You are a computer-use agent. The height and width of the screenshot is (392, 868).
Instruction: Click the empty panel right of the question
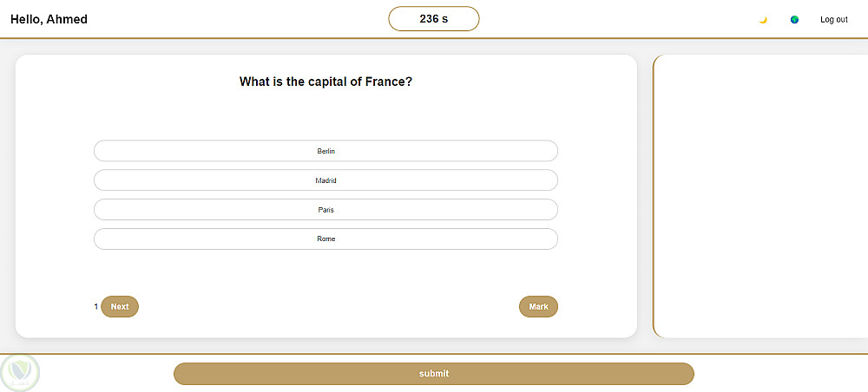coord(759,195)
